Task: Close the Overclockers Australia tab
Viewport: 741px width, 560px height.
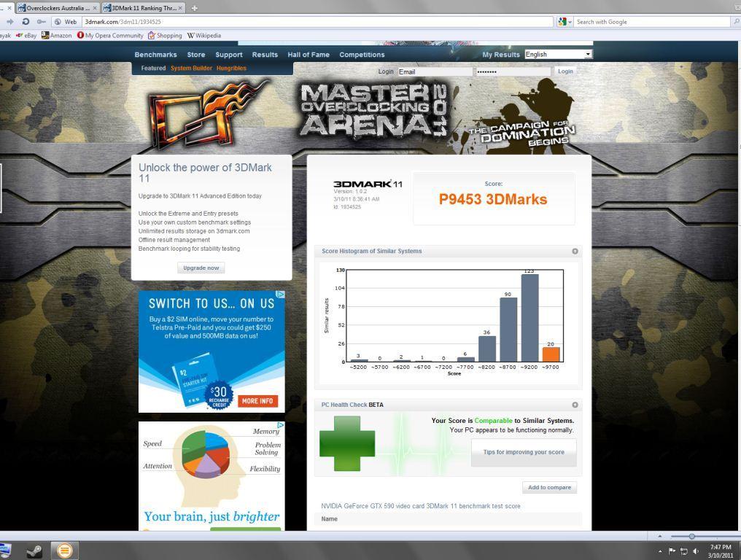Action: point(95,8)
